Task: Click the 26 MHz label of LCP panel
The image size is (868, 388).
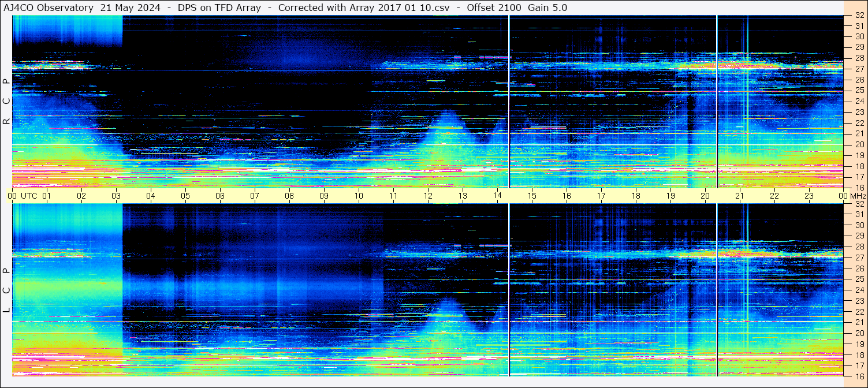Action: (859, 268)
